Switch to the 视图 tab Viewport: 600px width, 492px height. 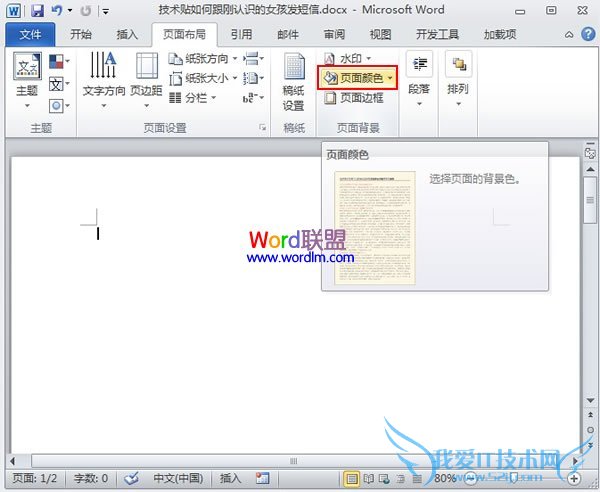[x=380, y=34]
